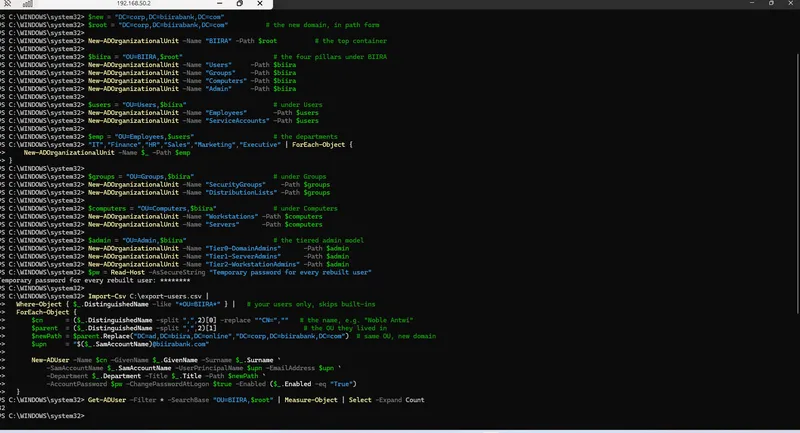The height and width of the screenshot is (433, 800).
Task: Click the "Servers" name string
Action: point(222,224)
